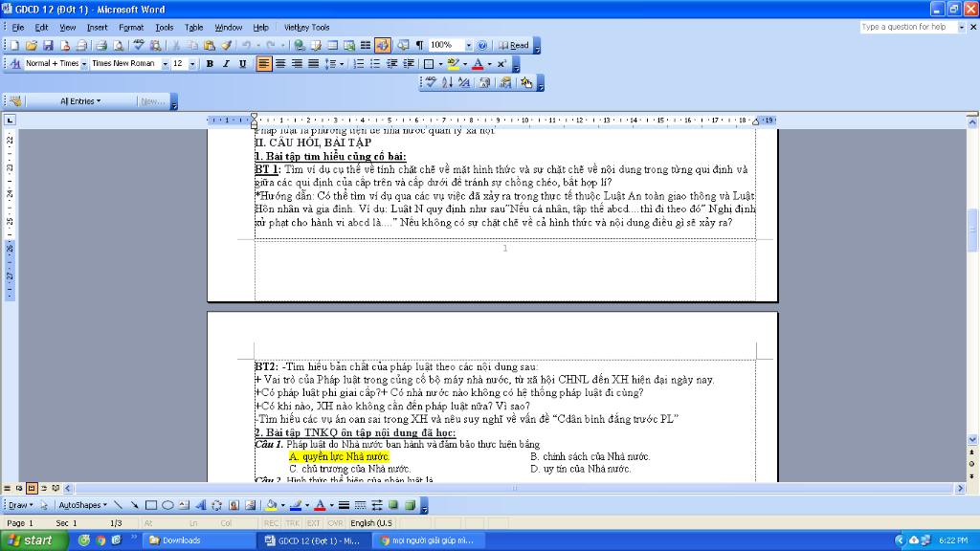Toggle Align Left
This screenshot has height=551, width=980.
(264, 64)
